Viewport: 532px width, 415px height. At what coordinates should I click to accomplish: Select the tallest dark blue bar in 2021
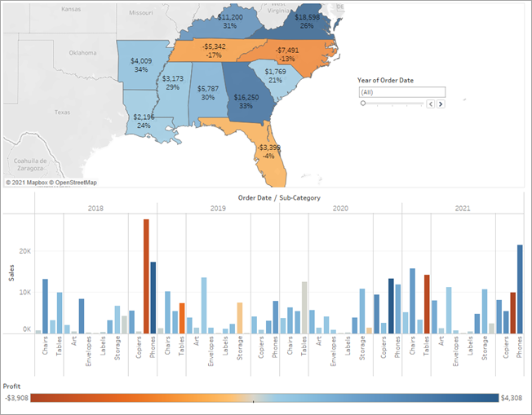coord(520,289)
